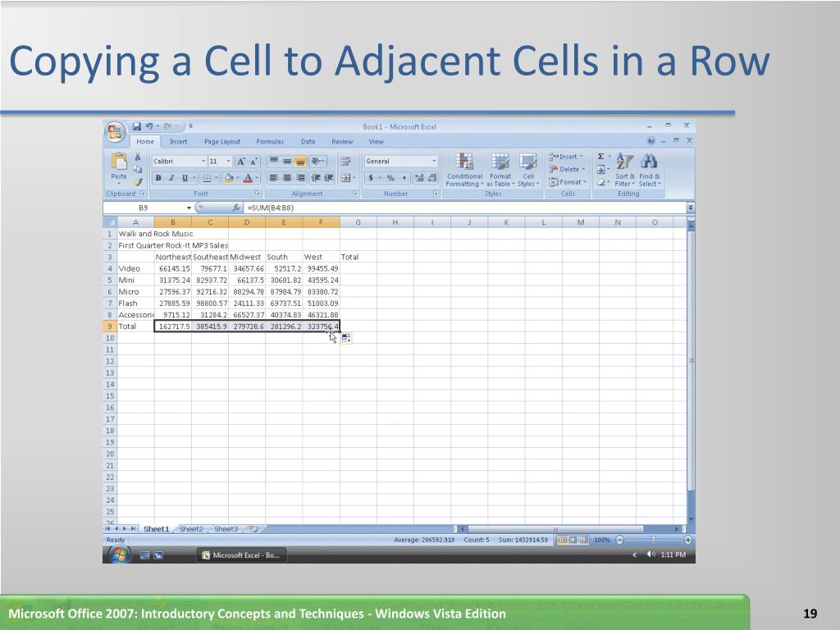Click Delete in the Cells group

tap(567, 169)
